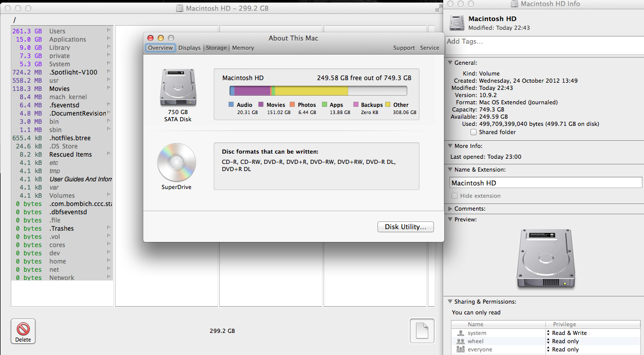Select the Applications row

62,39
